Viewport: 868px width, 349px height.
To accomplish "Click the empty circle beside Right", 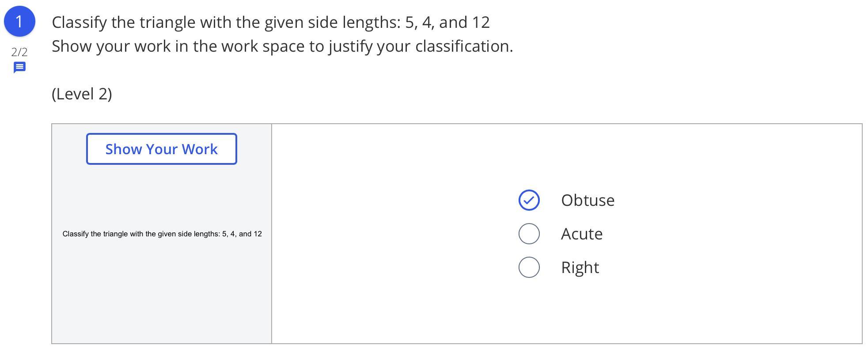I will (x=529, y=267).
